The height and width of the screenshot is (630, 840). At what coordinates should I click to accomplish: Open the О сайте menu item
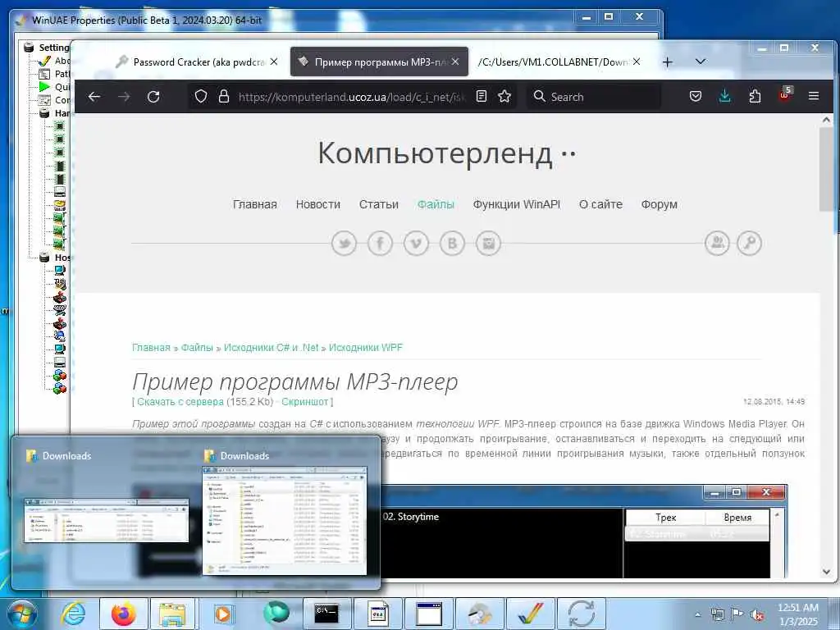coord(600,204)
